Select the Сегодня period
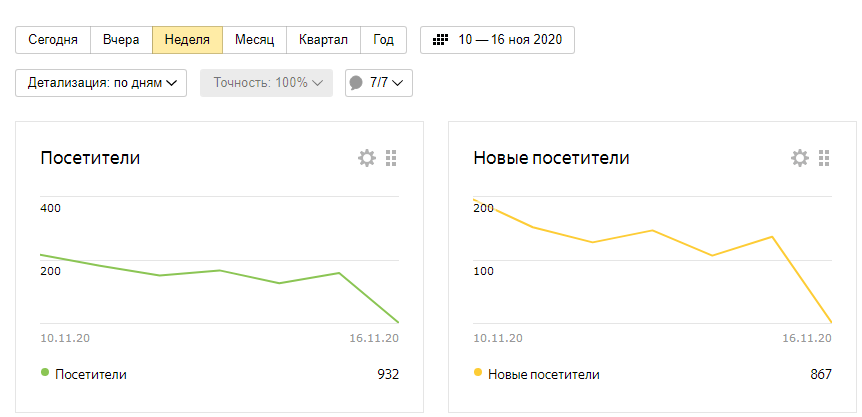The height and width of the screenshot is (417, 862). (x=53, y=40)
